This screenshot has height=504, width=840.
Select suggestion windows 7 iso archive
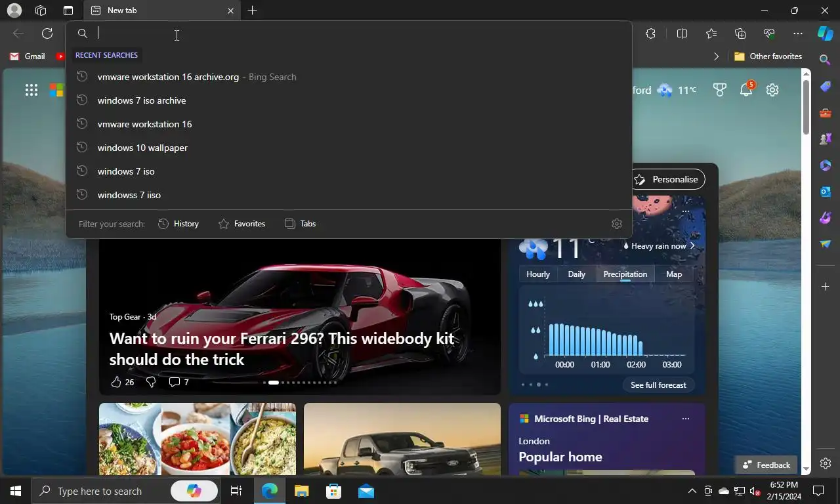click(x=348, y=100)
